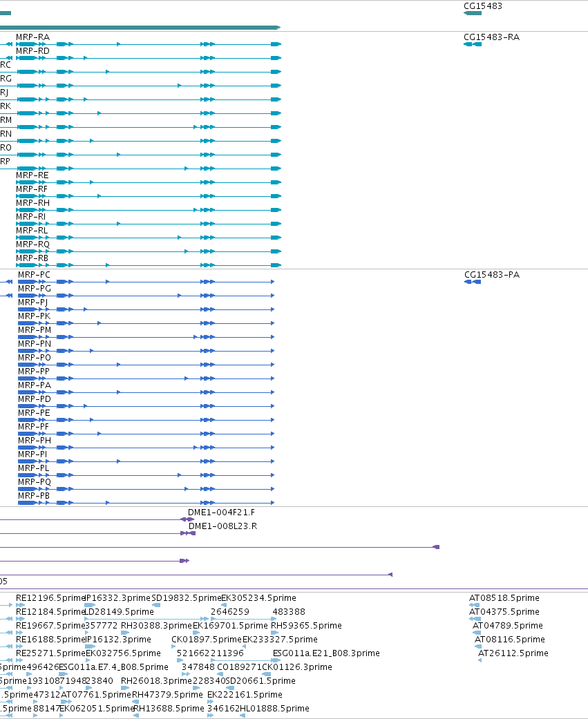Select the MRP-RF transcript label
Viewport: 588px width, 719px height.
point(32,189)
